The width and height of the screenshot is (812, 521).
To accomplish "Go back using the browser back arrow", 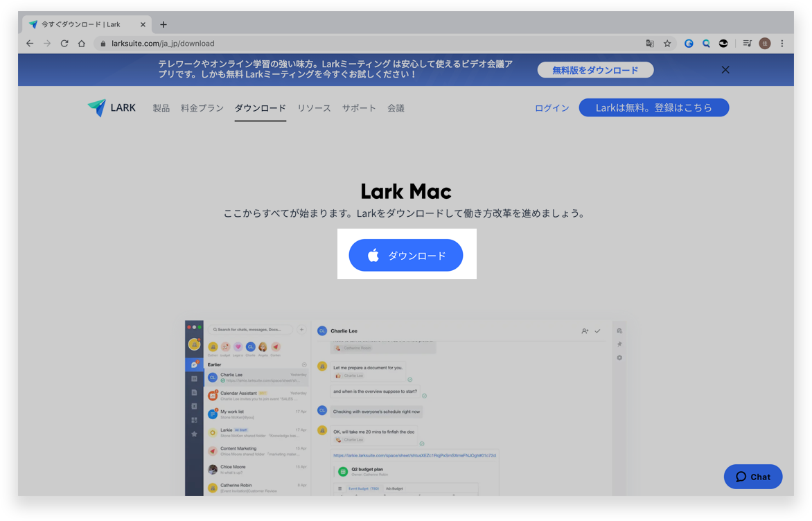I will 30,44.
